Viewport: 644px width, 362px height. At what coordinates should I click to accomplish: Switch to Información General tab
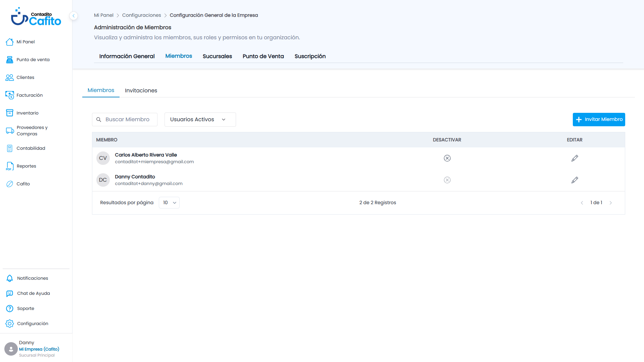point(127,56)
